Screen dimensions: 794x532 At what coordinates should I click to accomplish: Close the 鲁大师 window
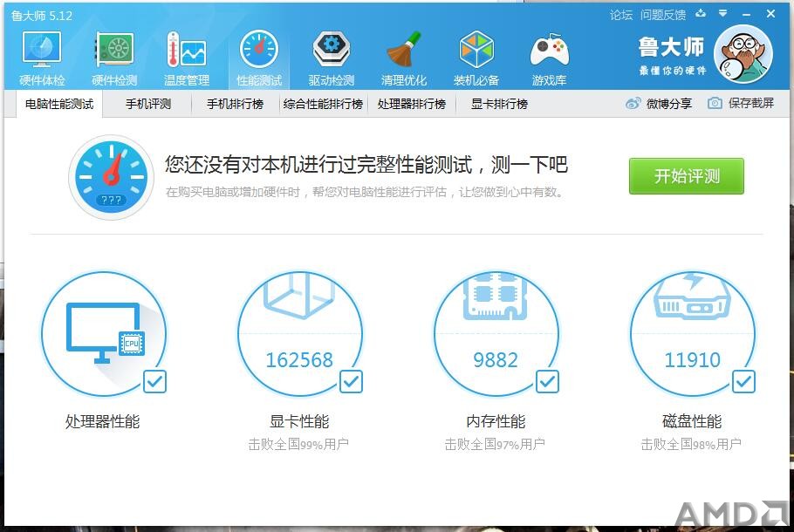(x=770, y=14)
